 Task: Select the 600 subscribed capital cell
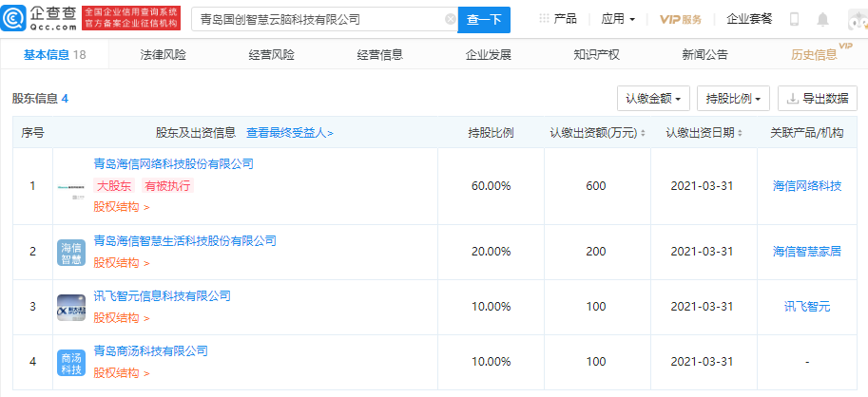tap(596, 186)
